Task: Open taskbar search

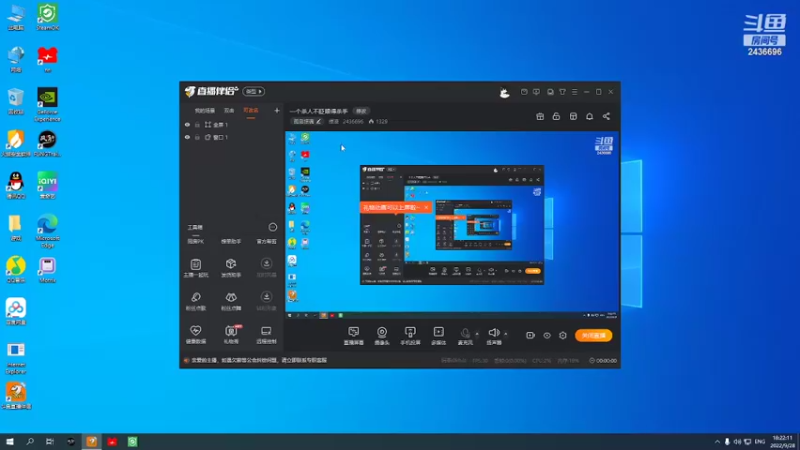Action: pyautogui.click(x=30, y=441)
